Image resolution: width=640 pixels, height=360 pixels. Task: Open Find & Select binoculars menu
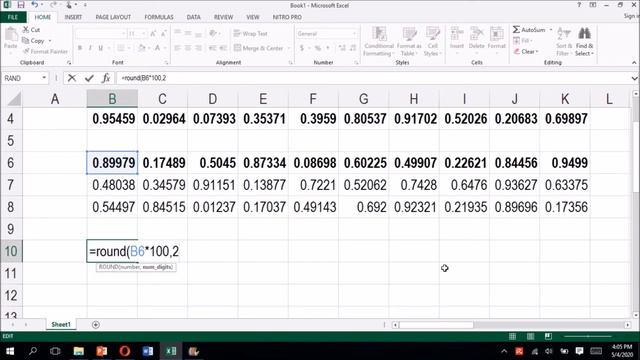584,41
